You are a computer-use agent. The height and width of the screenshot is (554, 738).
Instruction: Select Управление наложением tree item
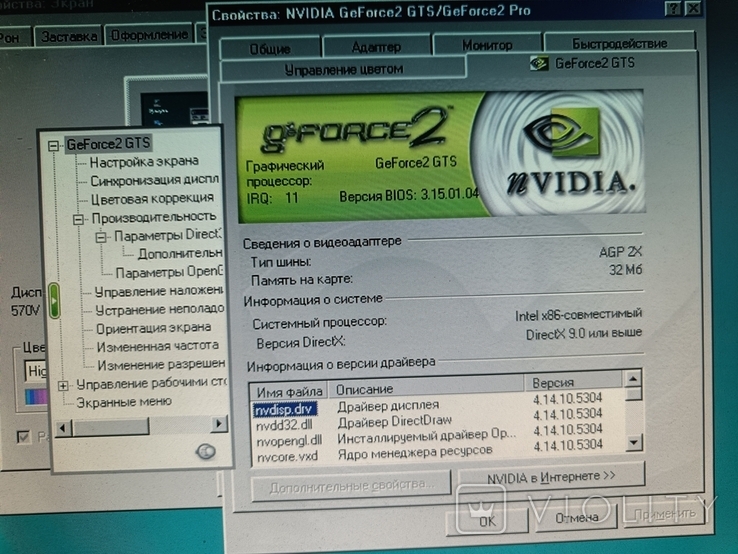(x=159, y=291)
